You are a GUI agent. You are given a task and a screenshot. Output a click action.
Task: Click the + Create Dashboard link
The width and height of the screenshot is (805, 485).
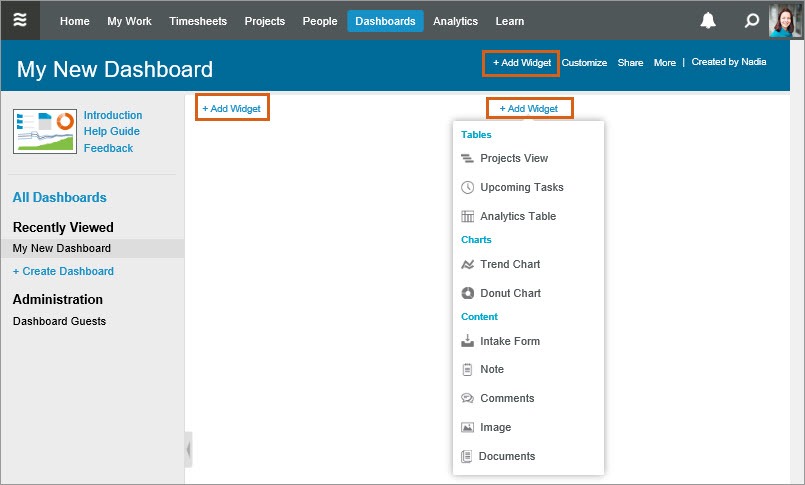(x=63, y=272)
